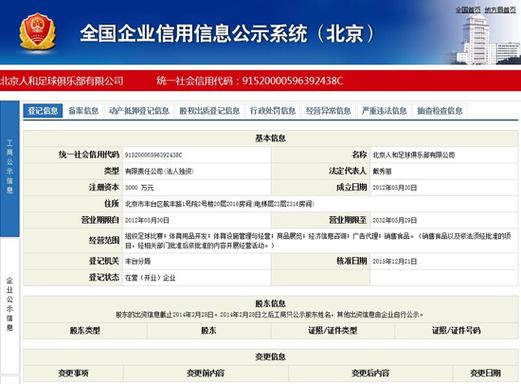Click the 变更信息 section header
This screenshot has width=521, height=384.
point(270,357)
